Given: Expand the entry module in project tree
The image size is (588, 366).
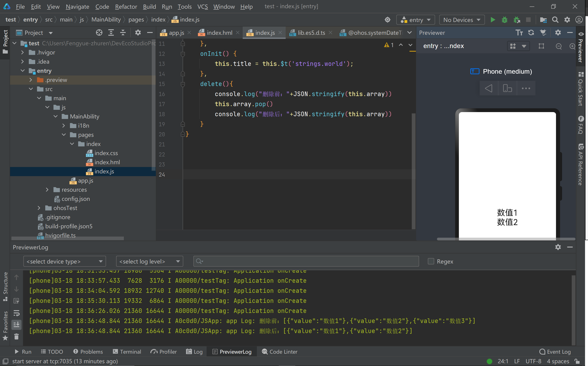Looking at the screenshot, I should [x=23, y=70].
